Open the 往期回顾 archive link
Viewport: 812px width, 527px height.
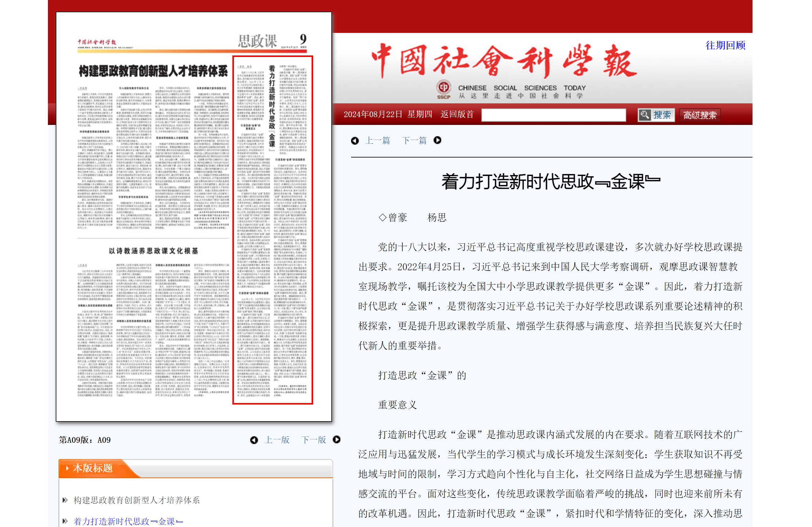click(x=725, y=45)
